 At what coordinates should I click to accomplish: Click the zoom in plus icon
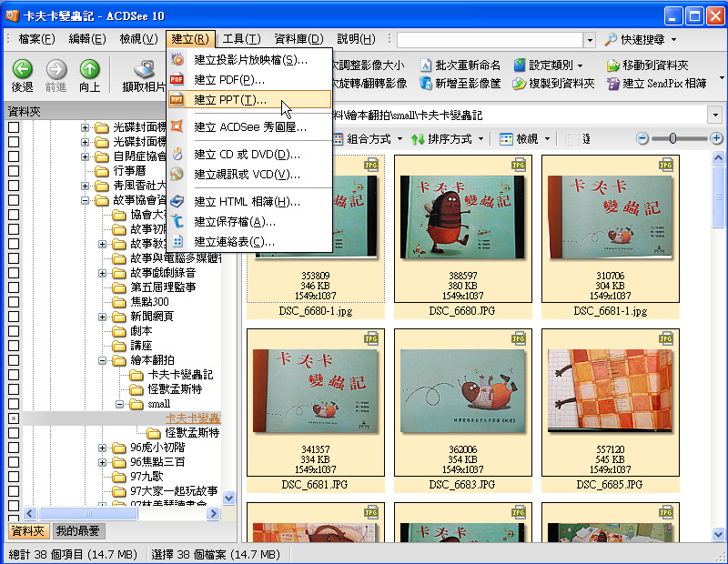pyautogui.click(x=716, y=138)
